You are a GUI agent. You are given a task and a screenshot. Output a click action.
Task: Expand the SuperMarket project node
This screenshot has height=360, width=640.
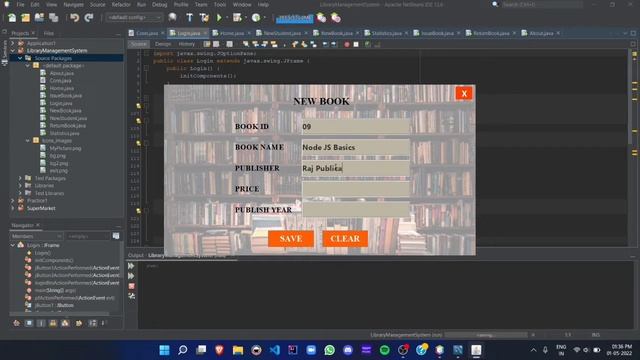tap(13, 208)
